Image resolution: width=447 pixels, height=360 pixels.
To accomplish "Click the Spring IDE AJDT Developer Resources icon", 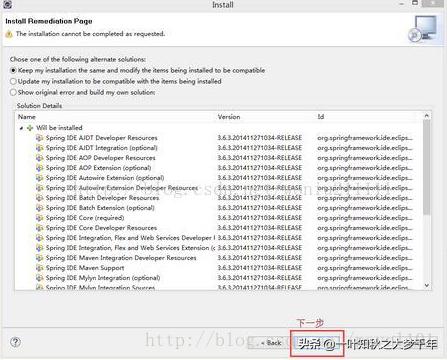I will pyautogui.click(x=40, y=138).
